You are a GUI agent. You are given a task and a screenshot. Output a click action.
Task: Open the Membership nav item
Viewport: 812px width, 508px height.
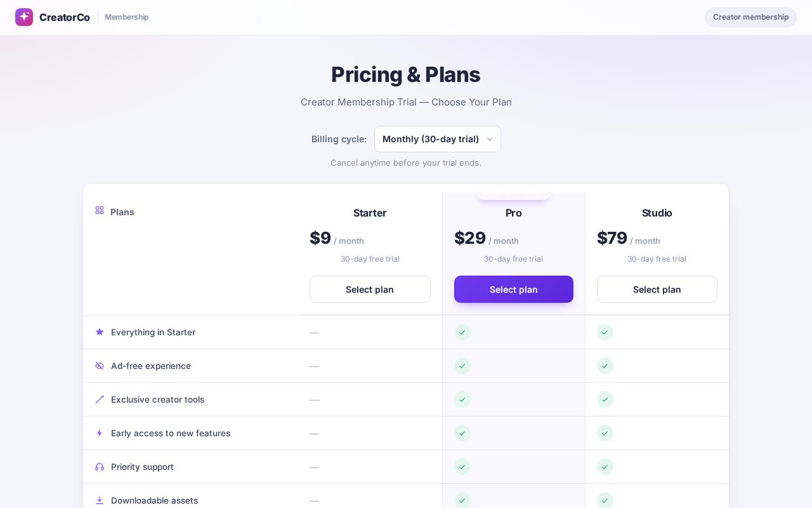coord(127,17)
